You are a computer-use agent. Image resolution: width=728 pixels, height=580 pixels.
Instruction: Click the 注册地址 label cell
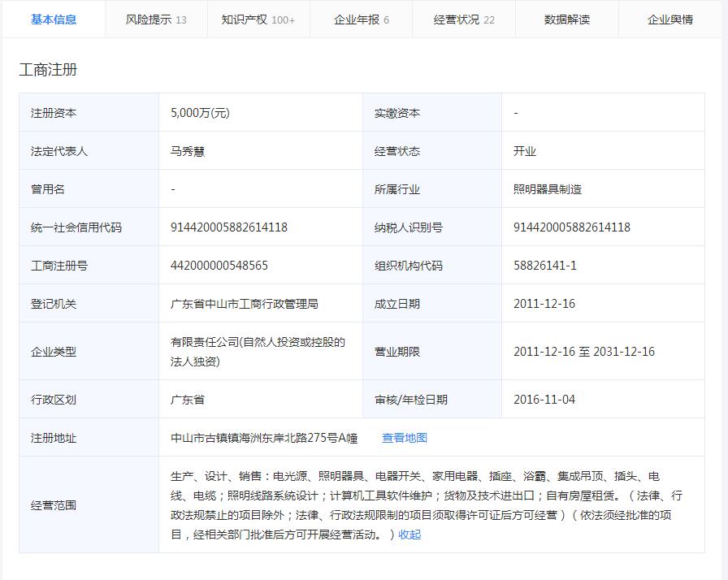click(89, 438)
